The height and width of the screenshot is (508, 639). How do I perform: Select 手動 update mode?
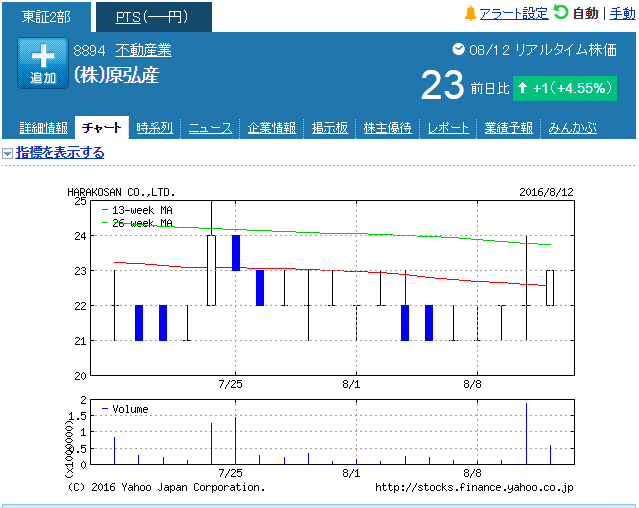(622, 14)
